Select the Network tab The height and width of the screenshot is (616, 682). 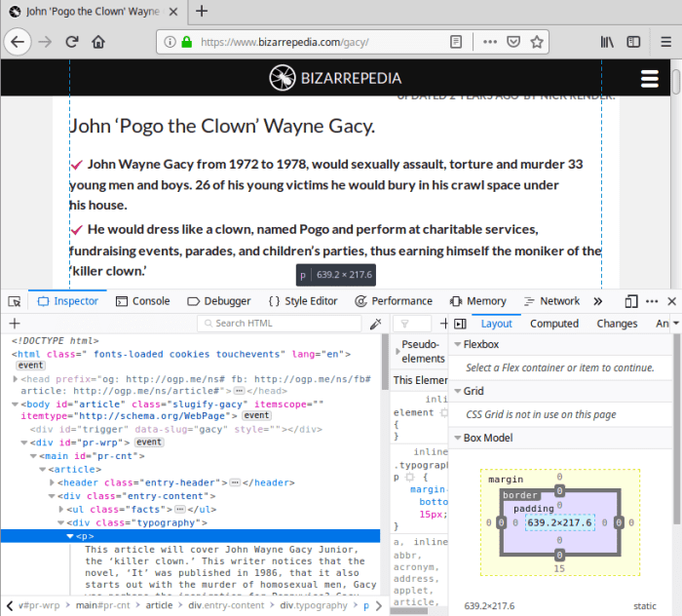[x=551, y=301]
